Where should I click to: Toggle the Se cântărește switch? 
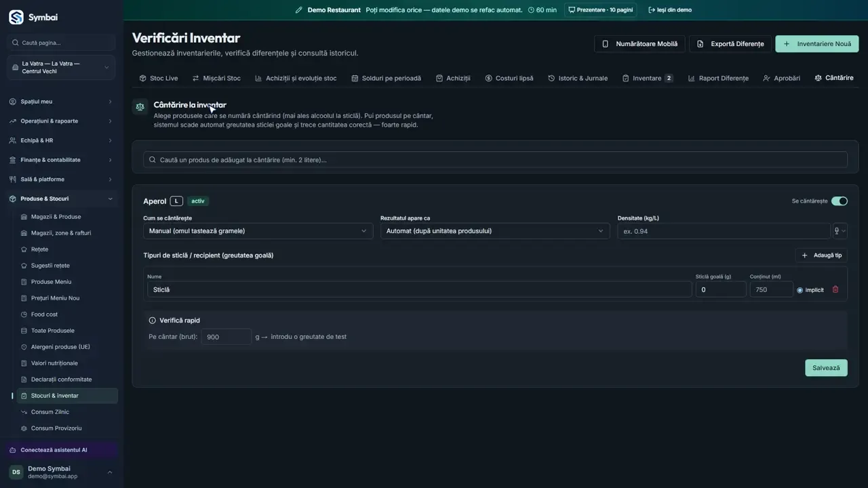[840, 201]
